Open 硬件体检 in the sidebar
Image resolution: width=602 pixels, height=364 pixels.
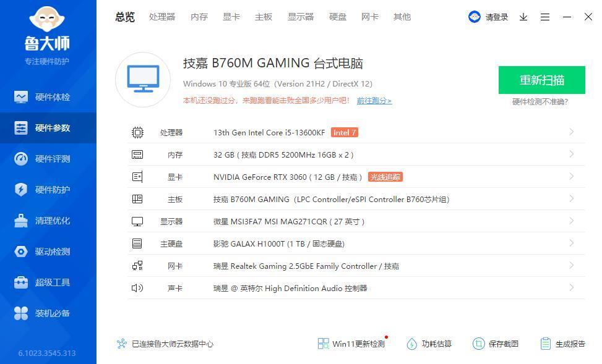[48, 97]
